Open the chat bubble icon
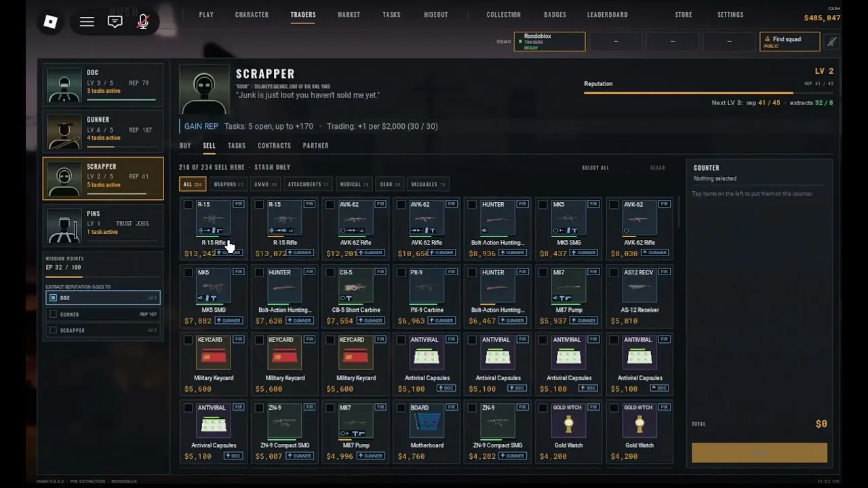 point(115,22)
